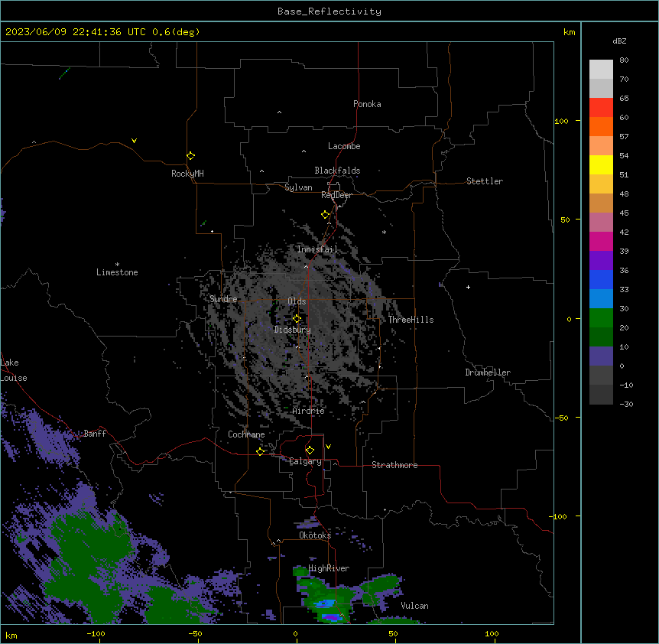Click the Limestone label
This screenshot has height=644, width=659.
coord(117,272)
